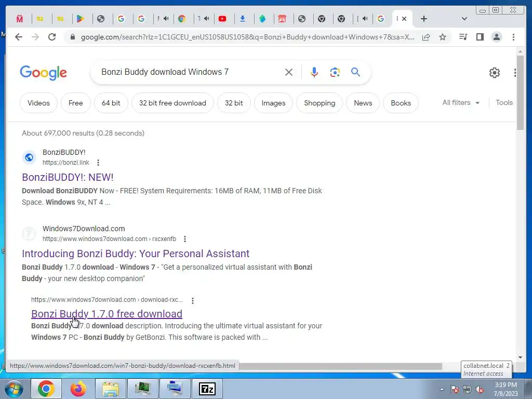Click About 697,000 results text
Image resolution: width=532 pixels, height=399 pixels.
(83, 133)
